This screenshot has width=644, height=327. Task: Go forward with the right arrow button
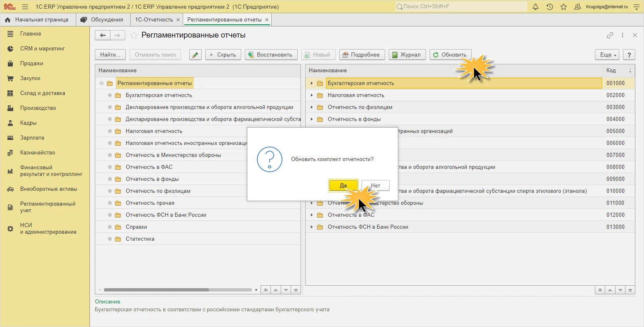coord(118,36)
